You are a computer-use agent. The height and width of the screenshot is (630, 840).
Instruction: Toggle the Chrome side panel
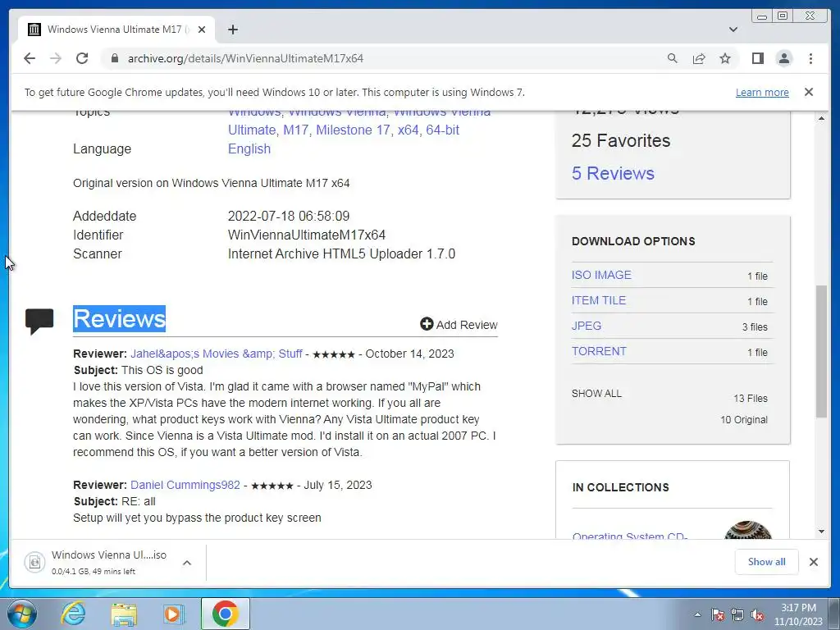click(757, 58)
